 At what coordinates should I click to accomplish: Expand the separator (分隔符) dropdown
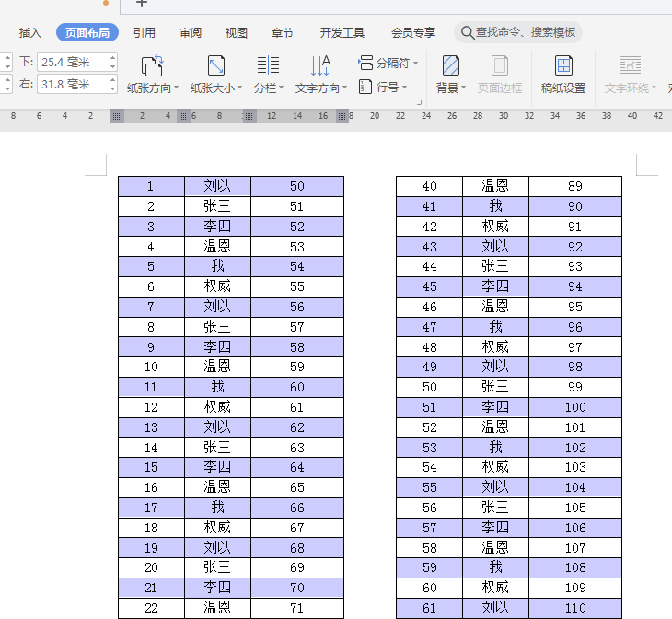tap(416, 64)
